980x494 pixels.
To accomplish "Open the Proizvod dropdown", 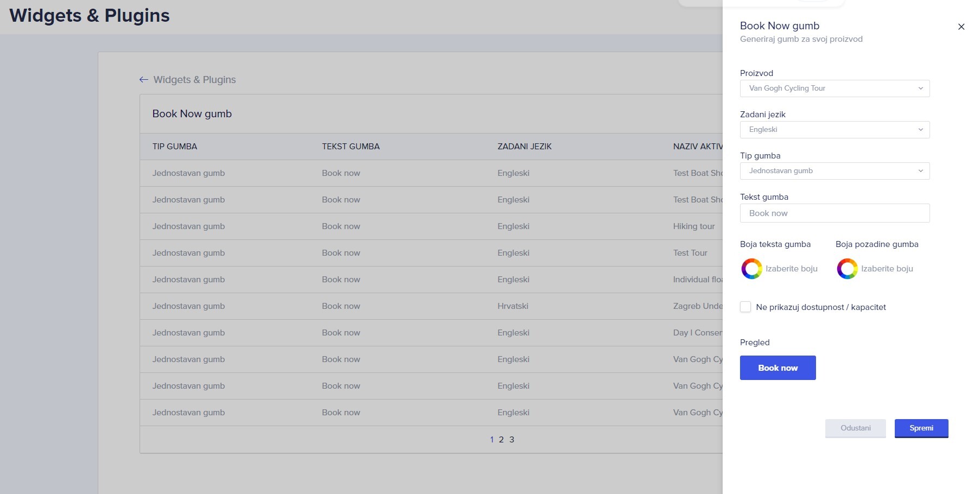I will [834, 88].
